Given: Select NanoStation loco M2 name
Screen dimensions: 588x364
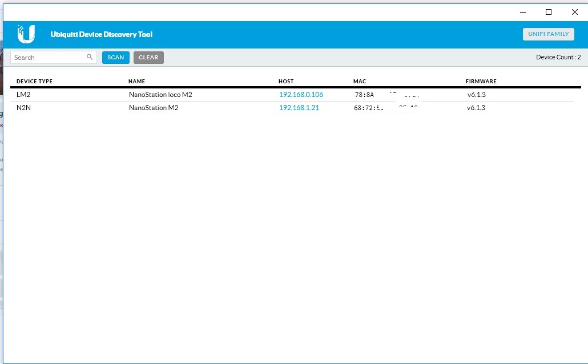Looking at the screenshot, I should (160, 95).
